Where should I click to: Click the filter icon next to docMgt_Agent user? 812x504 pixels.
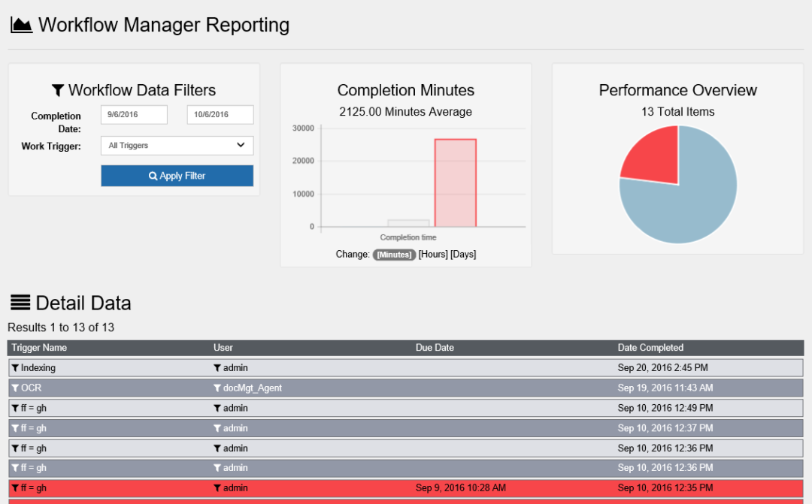218,388
